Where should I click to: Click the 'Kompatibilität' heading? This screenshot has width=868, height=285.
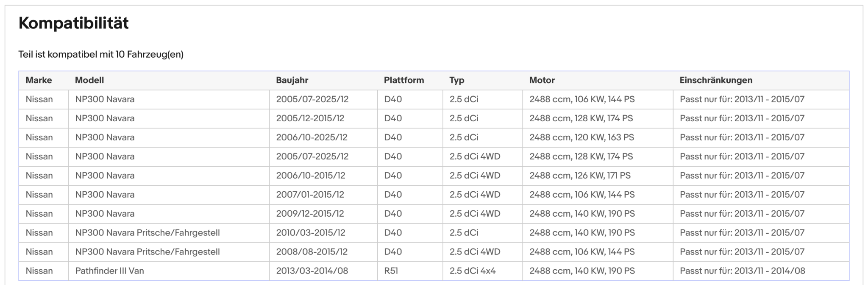73,23
